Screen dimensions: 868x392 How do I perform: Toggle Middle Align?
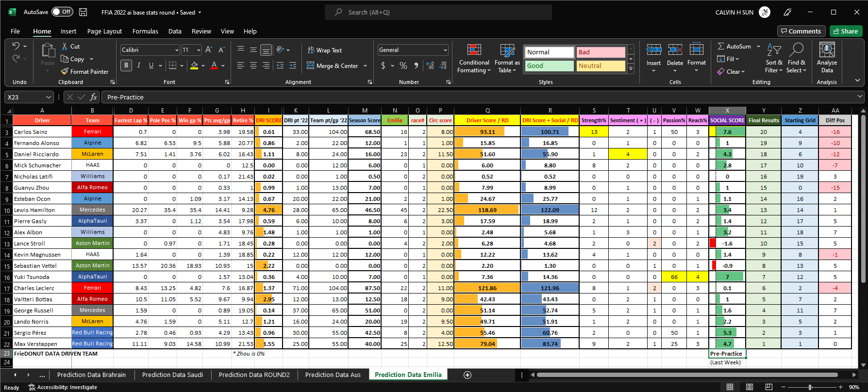[253, 49]
